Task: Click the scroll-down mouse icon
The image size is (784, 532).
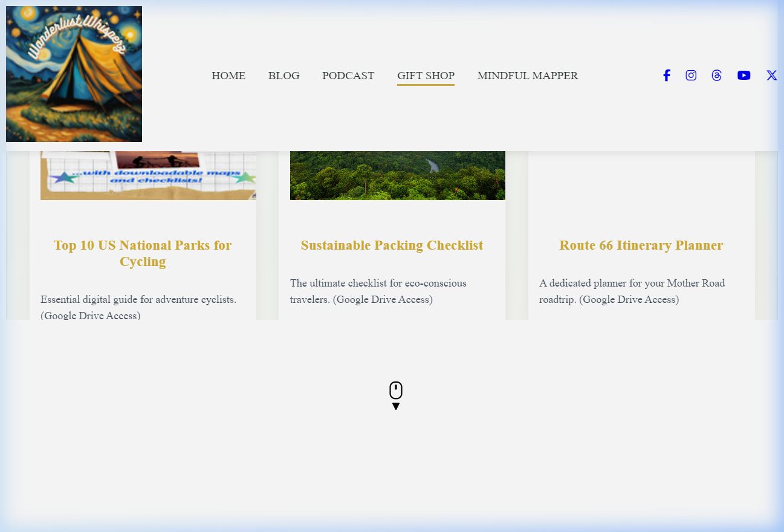Action: click(396, 395)
